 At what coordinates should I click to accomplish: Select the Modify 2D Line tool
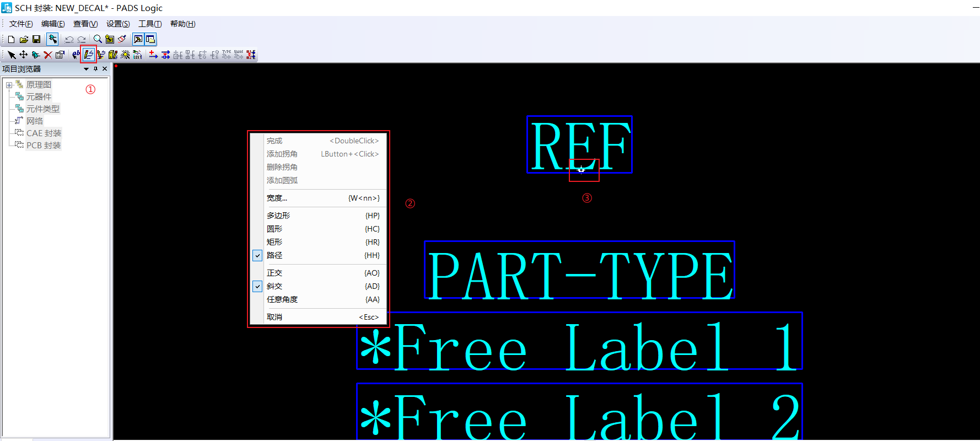101,55
